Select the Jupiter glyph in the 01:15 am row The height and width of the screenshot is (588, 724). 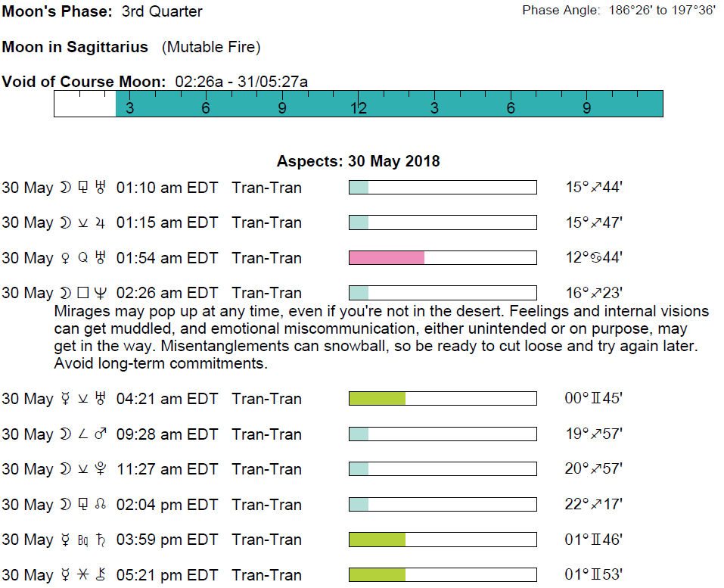click(x=100, y=223)
